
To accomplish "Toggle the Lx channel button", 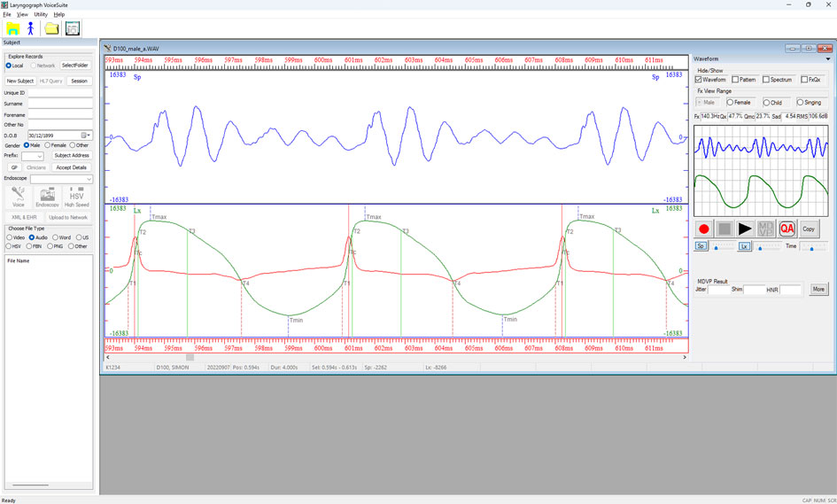I will tap(744, 246).
